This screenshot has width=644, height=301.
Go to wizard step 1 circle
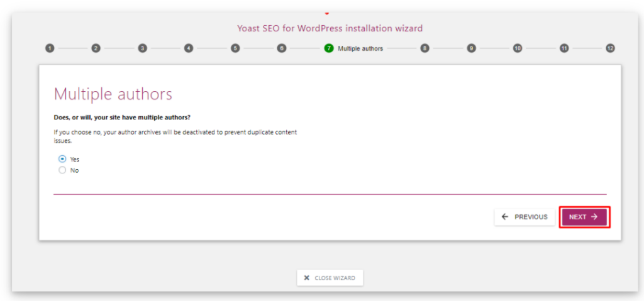click(x=50, y=48)
